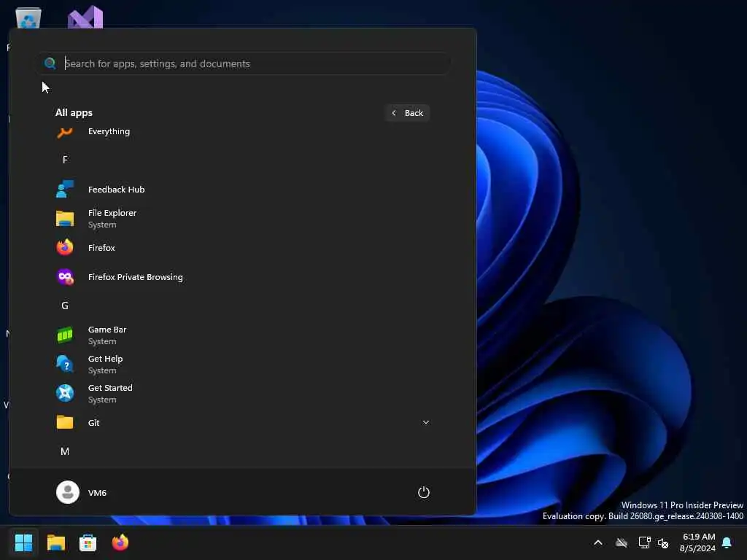The image size is (747, 560).
Task: Select the Game Bar label
Action: coord(107,330)
